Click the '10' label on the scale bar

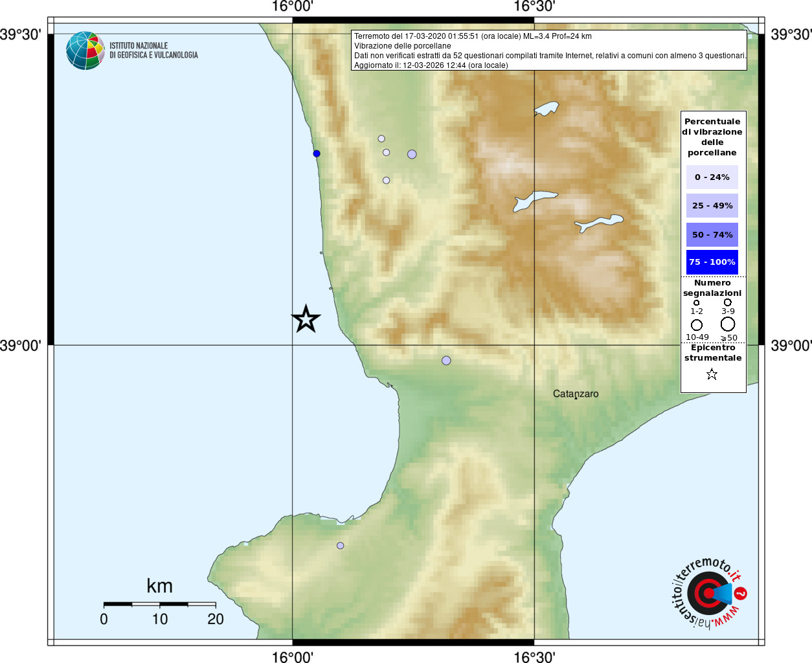tap(160, 619)
